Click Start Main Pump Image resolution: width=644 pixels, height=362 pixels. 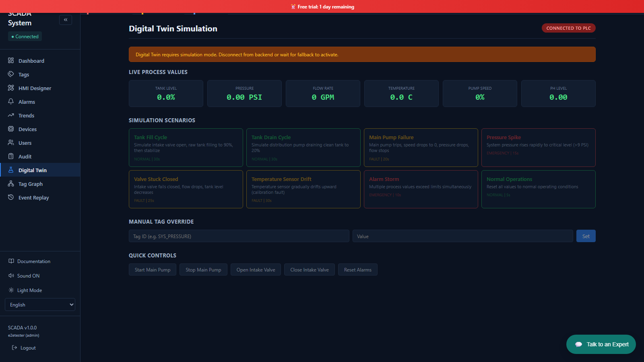[153, 269]
